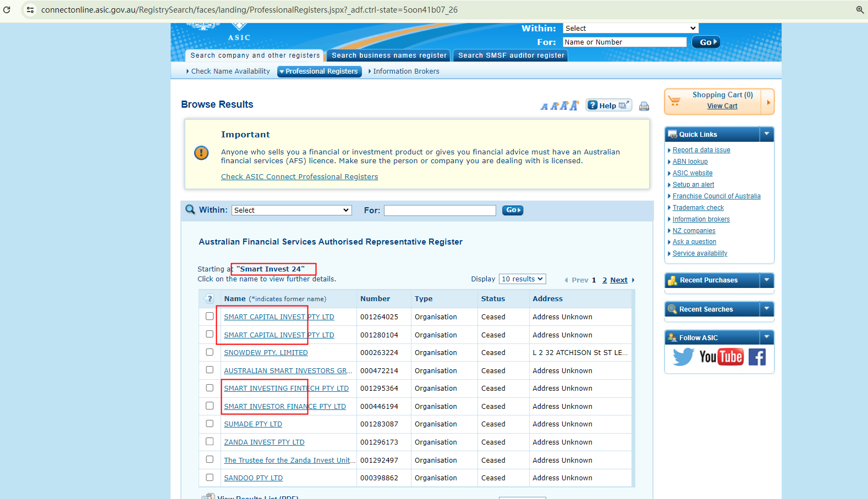
Task: Open the Display 10 results dropdown
Action: pos(522,279)
